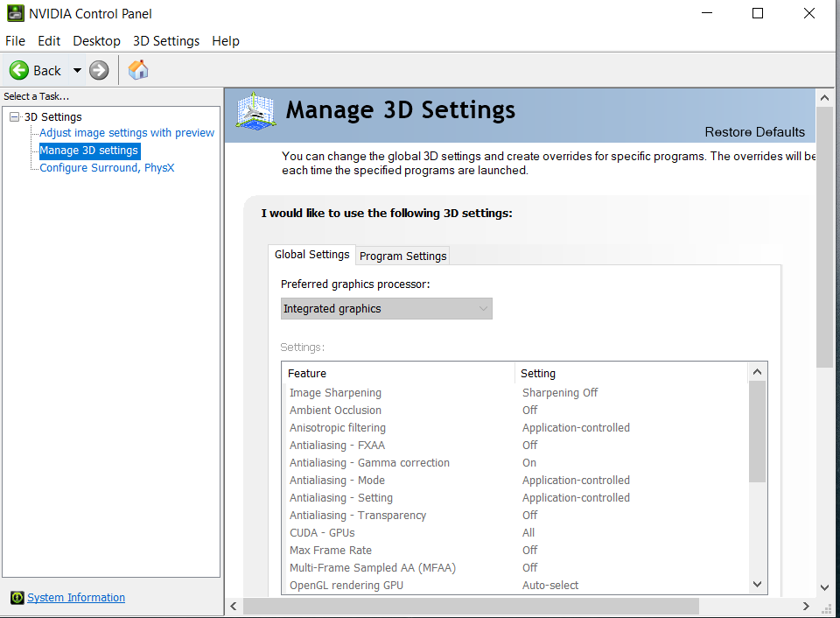
Task: Open the Desktop menu
Action: pos(96,41)
